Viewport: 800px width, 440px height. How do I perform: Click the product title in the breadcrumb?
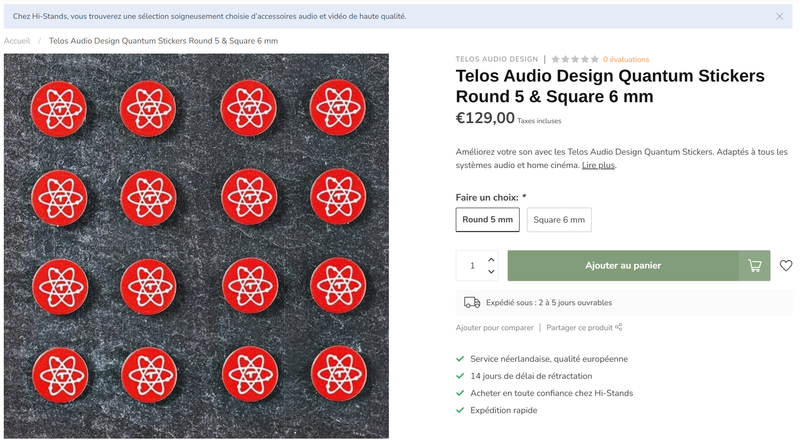pyautogui.click(x=163, y=41)
